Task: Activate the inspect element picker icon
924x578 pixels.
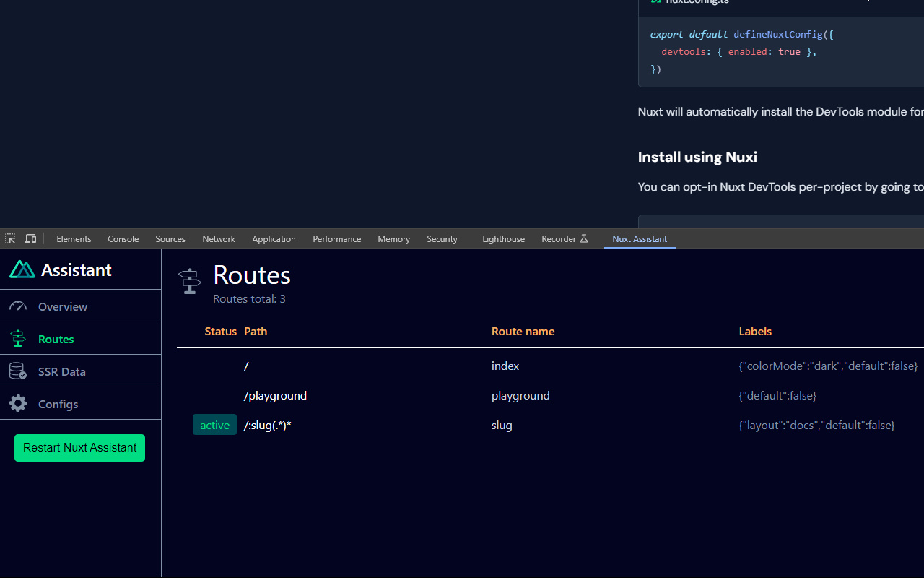Action: 10,238
